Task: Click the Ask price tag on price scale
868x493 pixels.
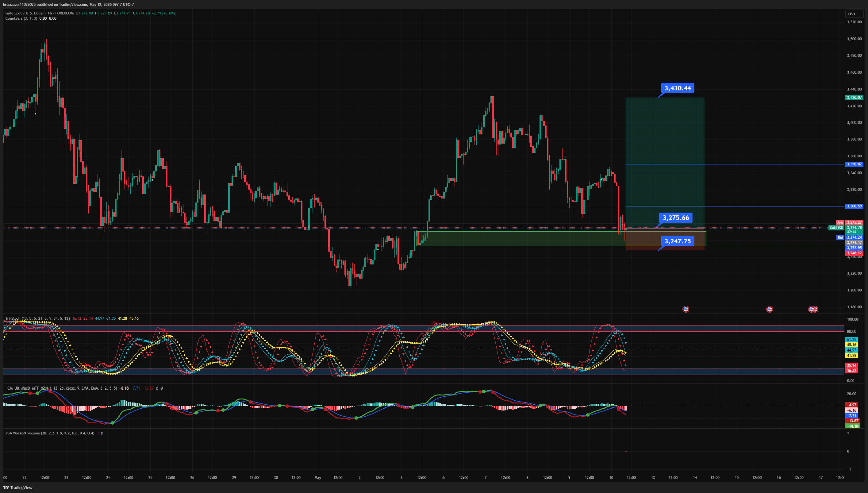Action: (840, 223)
